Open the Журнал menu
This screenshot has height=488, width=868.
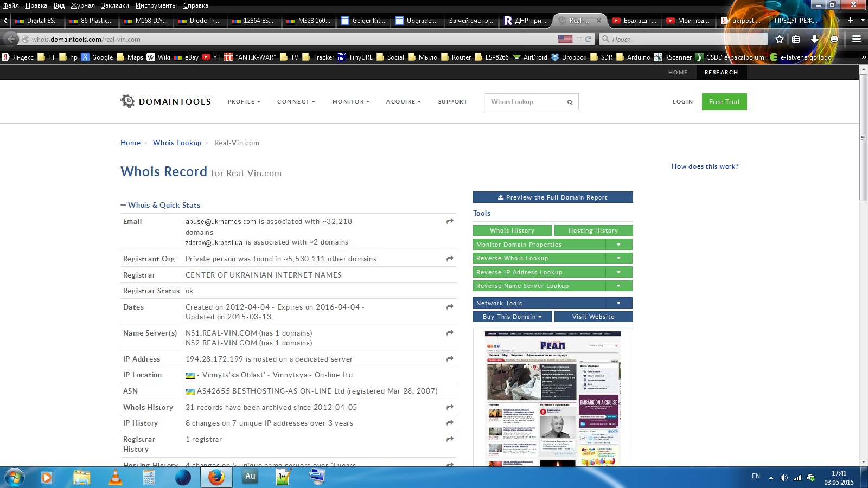82,5
